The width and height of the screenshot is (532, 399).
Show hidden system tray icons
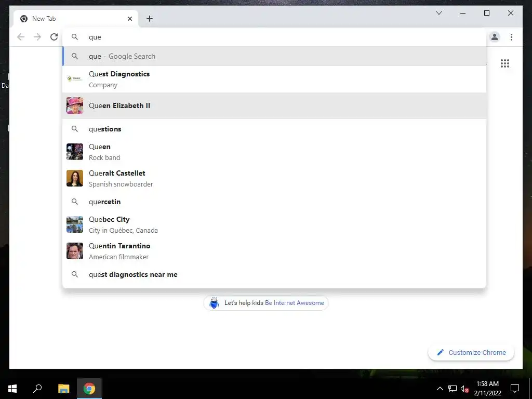click(440, 389)
